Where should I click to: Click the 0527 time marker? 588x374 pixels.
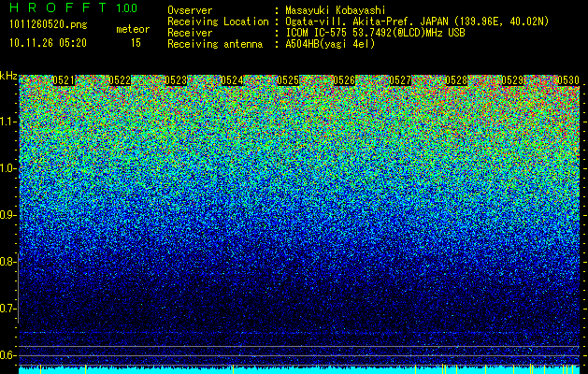(x=400, y=80)
